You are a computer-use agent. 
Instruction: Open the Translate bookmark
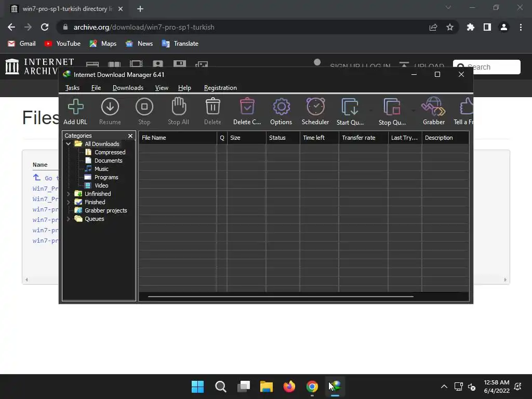click(x=180, y=44)
